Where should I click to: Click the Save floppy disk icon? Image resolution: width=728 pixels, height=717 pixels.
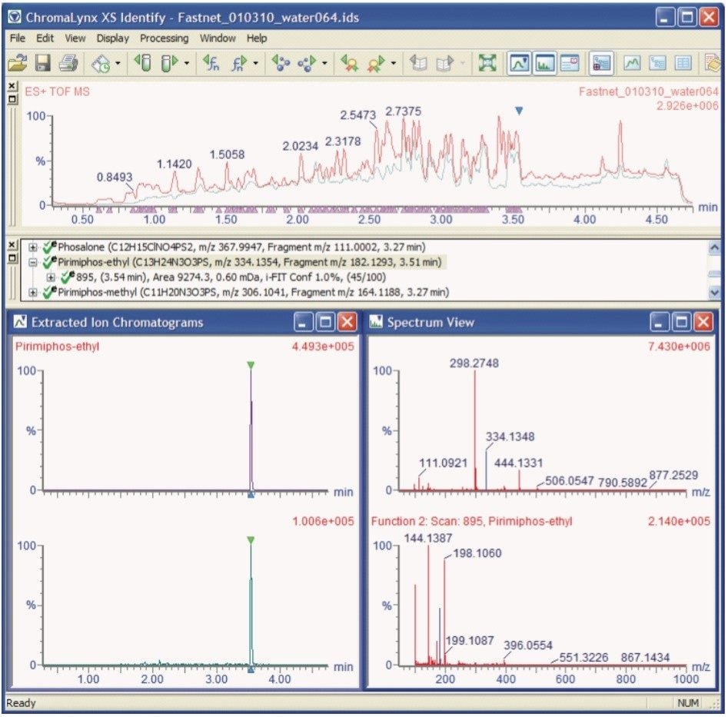[43, 63]
